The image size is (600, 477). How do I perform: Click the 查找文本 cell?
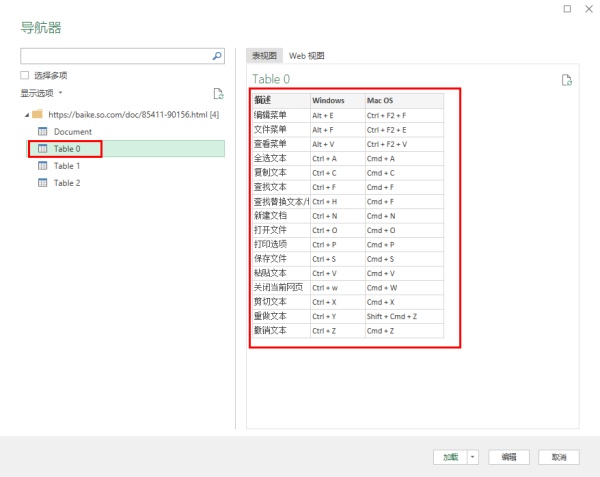click(x=281, y=187)
